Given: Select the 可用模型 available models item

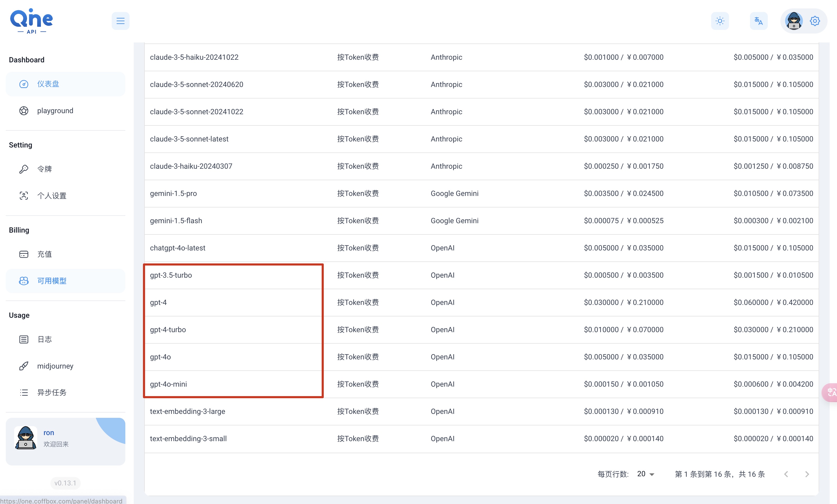Looking at the screenshot, I should (66, 281).
